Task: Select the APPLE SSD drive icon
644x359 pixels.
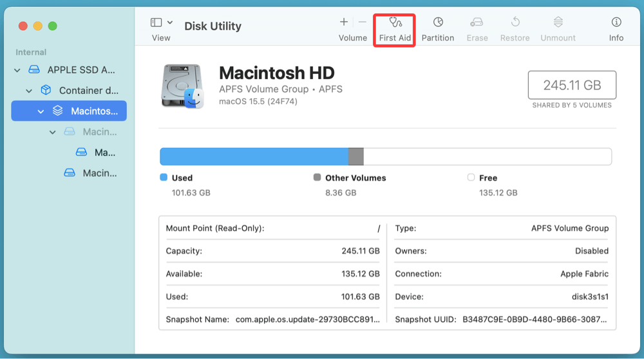Action: tap(34, 69)
